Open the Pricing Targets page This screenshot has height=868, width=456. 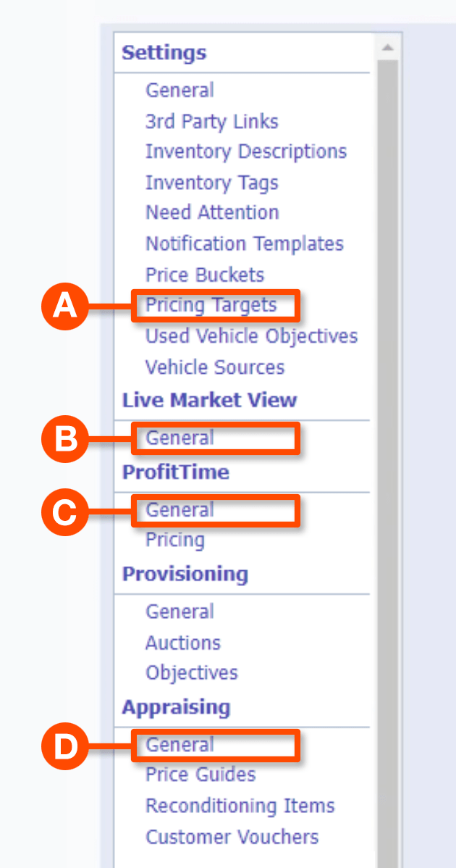click(x=211, y=305)
